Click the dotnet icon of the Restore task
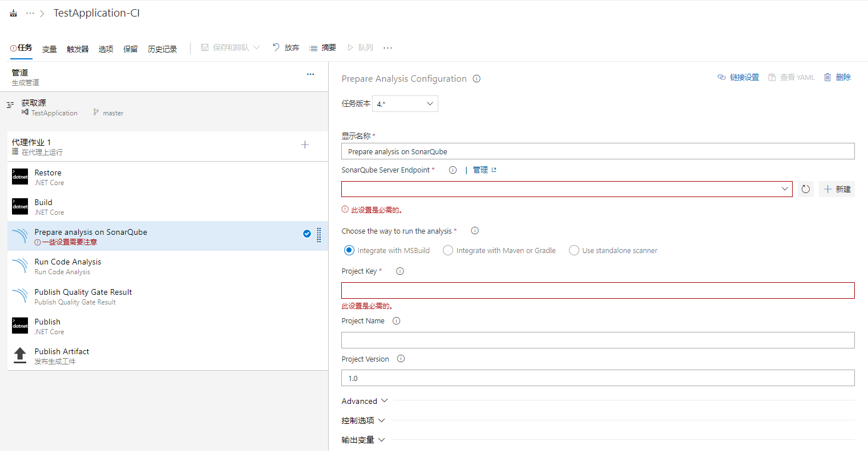This screenshot has width=868, height=453. coord(20,177)
